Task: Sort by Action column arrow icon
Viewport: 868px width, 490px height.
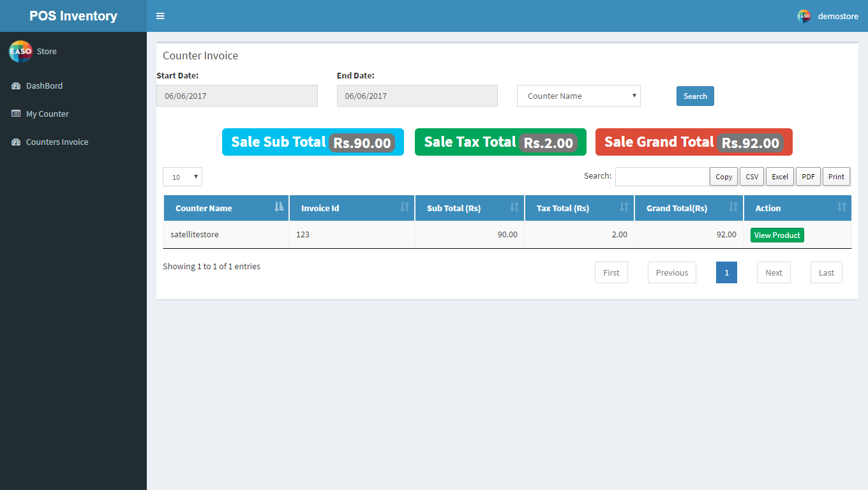Action: point(842,207)
